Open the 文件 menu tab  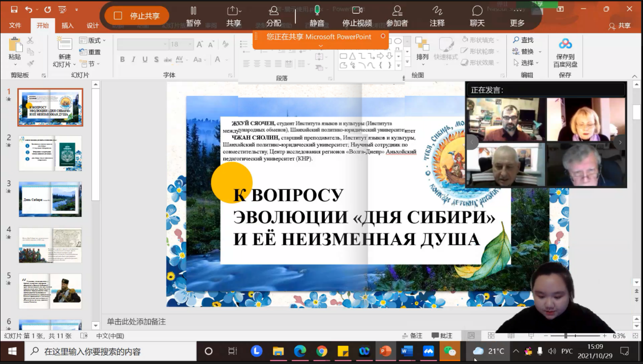15,26
